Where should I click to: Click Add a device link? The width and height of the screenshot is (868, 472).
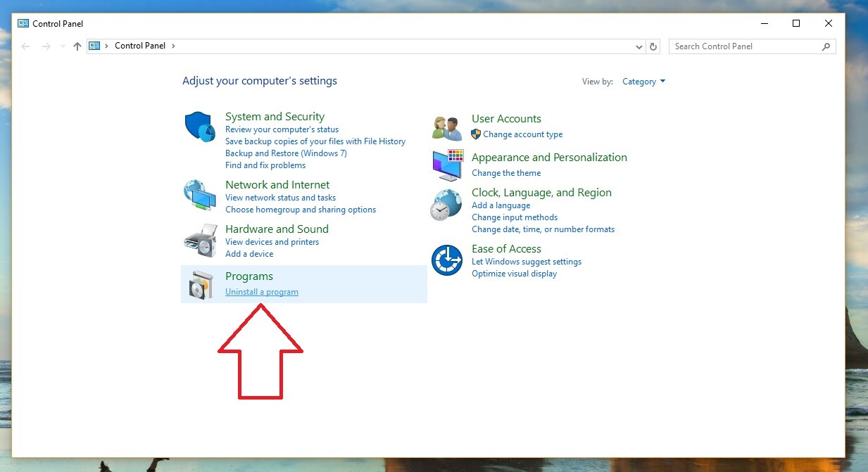pos(249,254)
